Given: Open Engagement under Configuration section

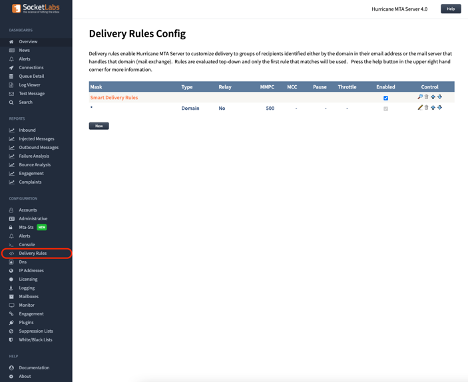Looking at the screenshot, I should (x=31, y=314).
